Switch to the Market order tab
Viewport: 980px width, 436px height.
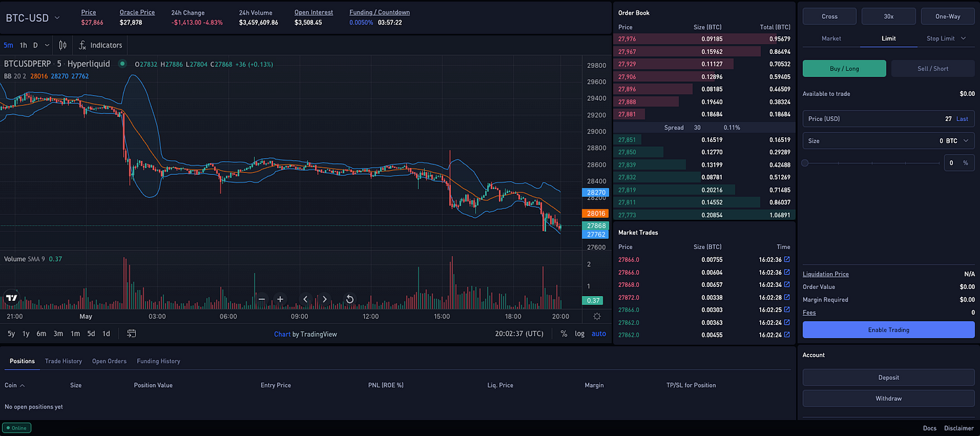click(831, 38)
